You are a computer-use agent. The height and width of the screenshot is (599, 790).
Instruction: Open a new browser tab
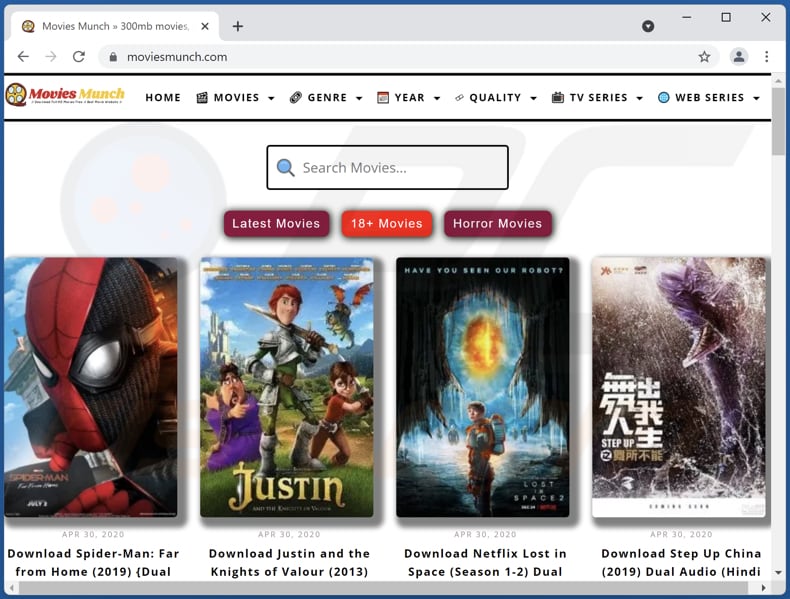click(x=238, y=26)
